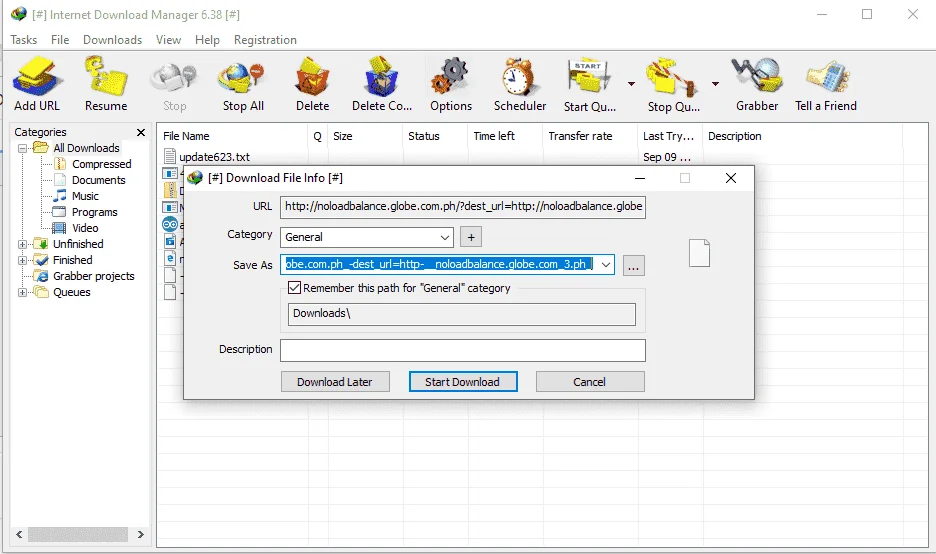Click the Stop All toolbar icon
This screenshot has width=936, height=554.
point(241,79)
